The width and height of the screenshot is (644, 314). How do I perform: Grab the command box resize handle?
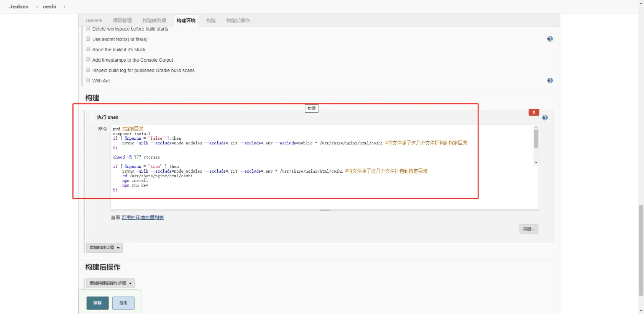click(325, 210)
